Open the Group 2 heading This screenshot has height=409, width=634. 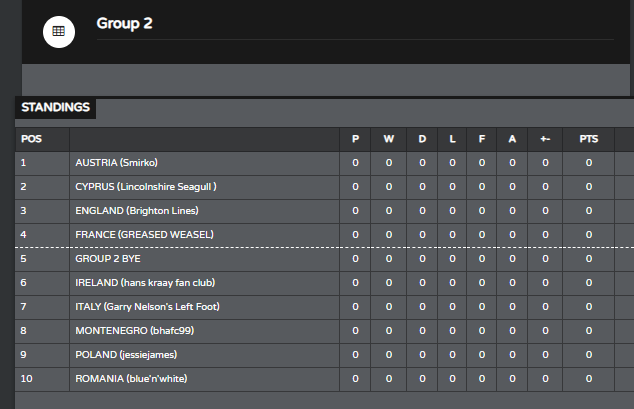click(x=124, y=23)
